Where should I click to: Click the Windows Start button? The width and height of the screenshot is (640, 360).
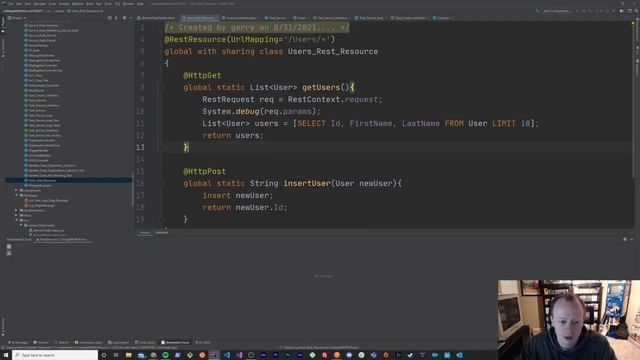[6, 355]
